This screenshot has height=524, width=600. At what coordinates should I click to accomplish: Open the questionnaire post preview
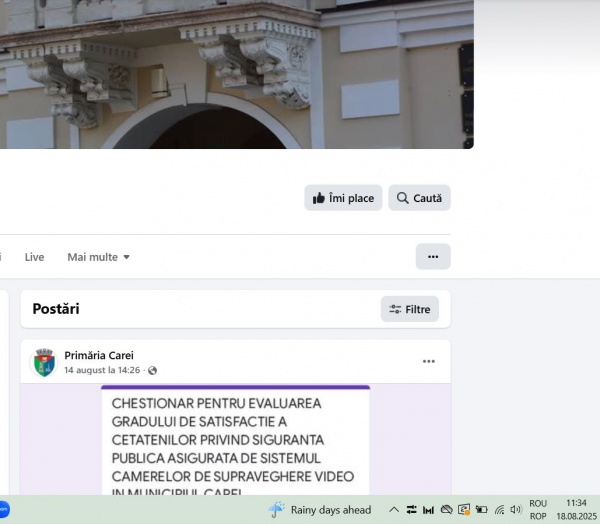(235, 440)
